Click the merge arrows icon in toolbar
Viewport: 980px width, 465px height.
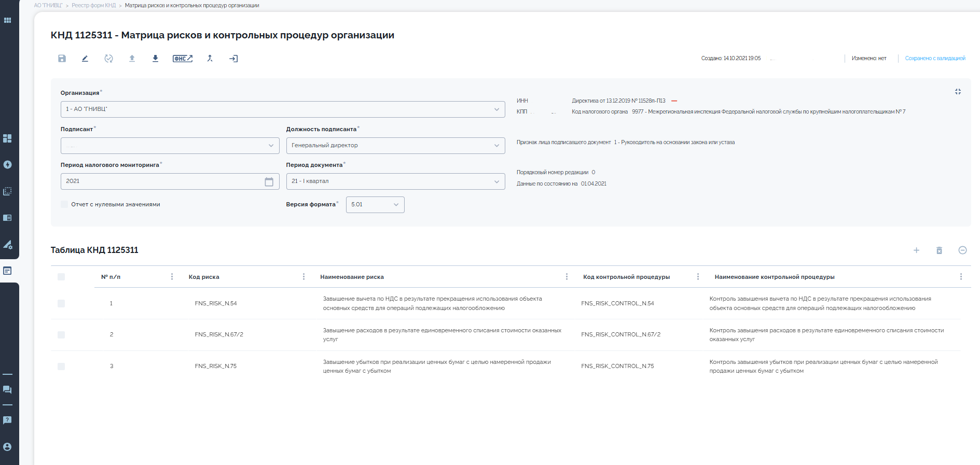click(x=210, y=59)
